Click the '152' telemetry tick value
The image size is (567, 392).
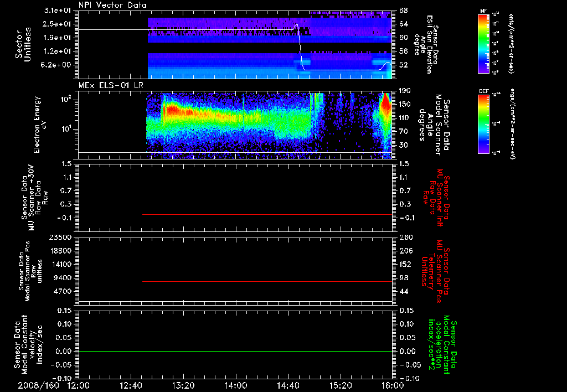coord(406,264)
